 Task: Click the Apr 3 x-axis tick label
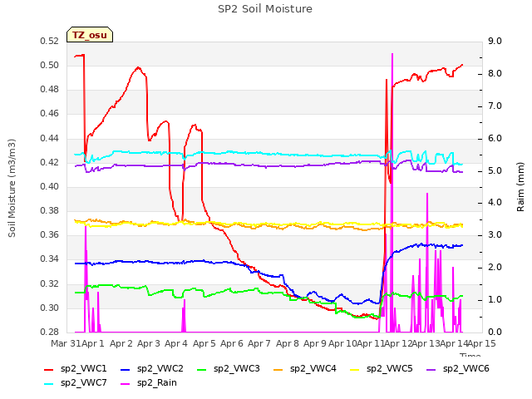[x=149, y=343]
